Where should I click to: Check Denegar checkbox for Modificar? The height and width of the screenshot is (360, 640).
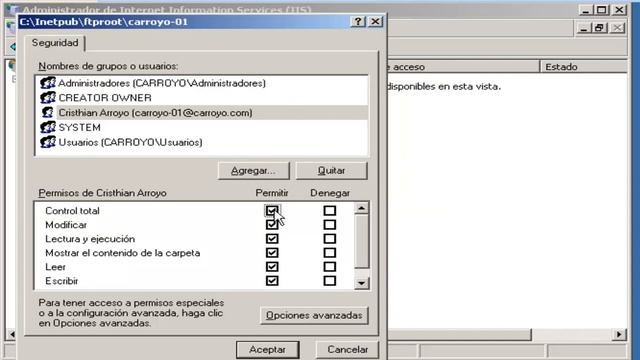point(330,225)
